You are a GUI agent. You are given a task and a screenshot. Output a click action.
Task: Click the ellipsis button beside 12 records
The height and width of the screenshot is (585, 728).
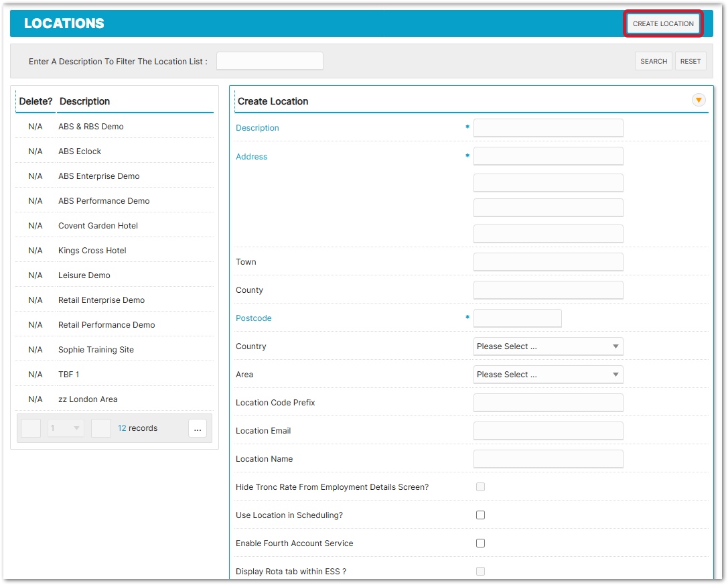pos(198,429)
